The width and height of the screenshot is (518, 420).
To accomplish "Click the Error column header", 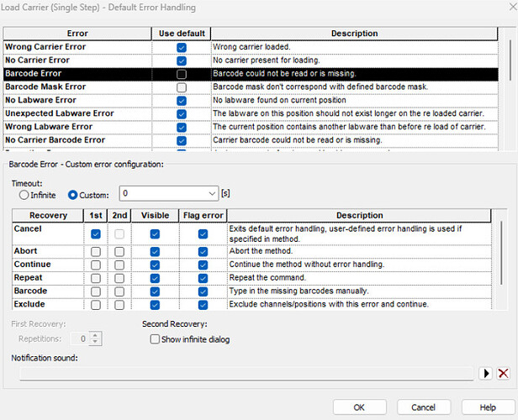I will 77,34.
